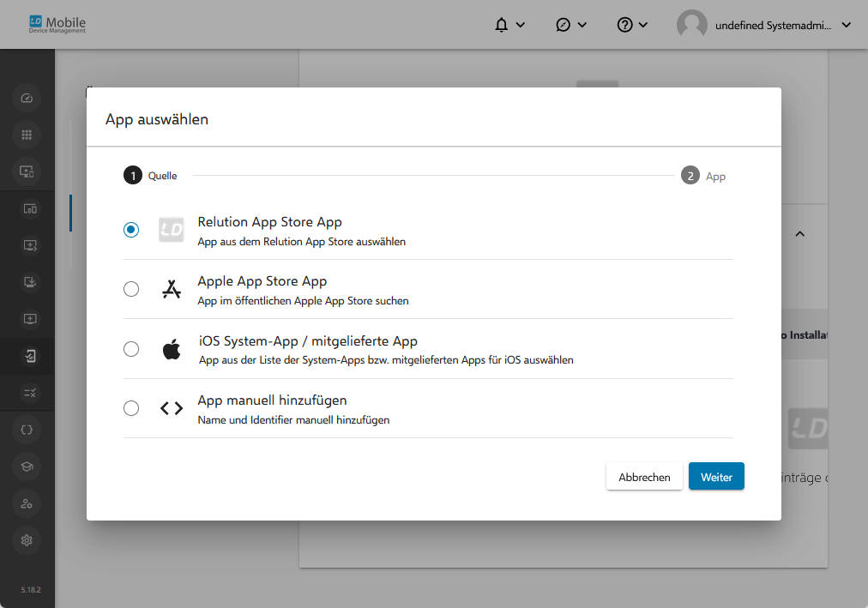This screenshot has height=608, width=868.
Task: Open the monitor download sidebar icon
Action: [x=30, y=282]
